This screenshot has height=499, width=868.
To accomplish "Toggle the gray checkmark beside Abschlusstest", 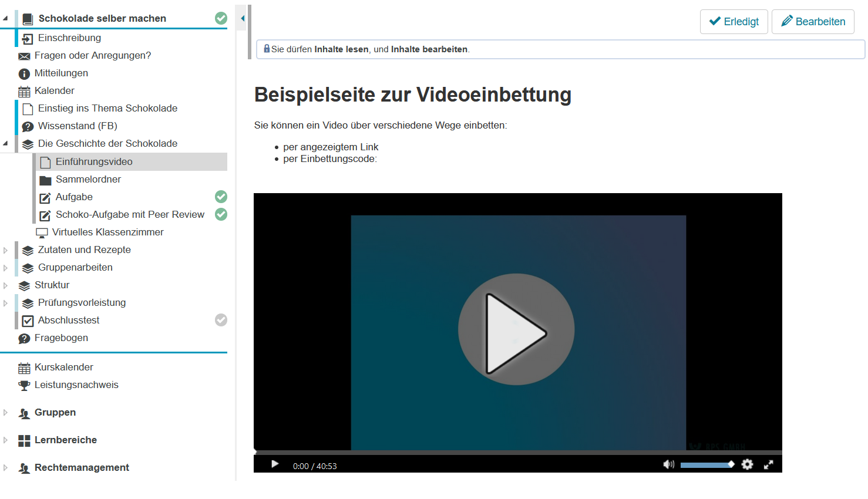I will [221, 319].
